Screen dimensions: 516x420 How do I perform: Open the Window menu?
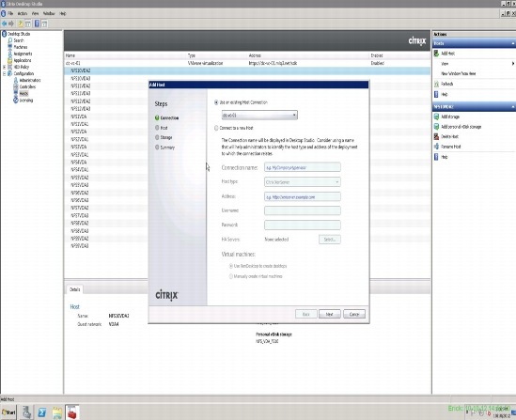pyautogui.click(x=49, y=13)
